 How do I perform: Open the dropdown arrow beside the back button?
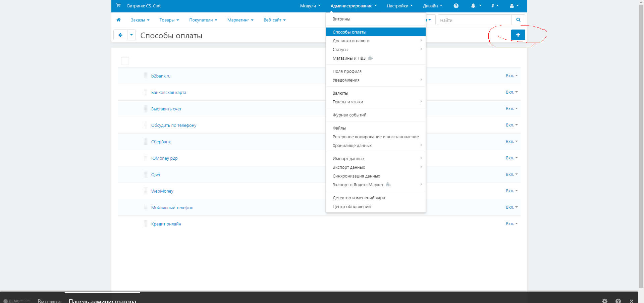(131, 35)
